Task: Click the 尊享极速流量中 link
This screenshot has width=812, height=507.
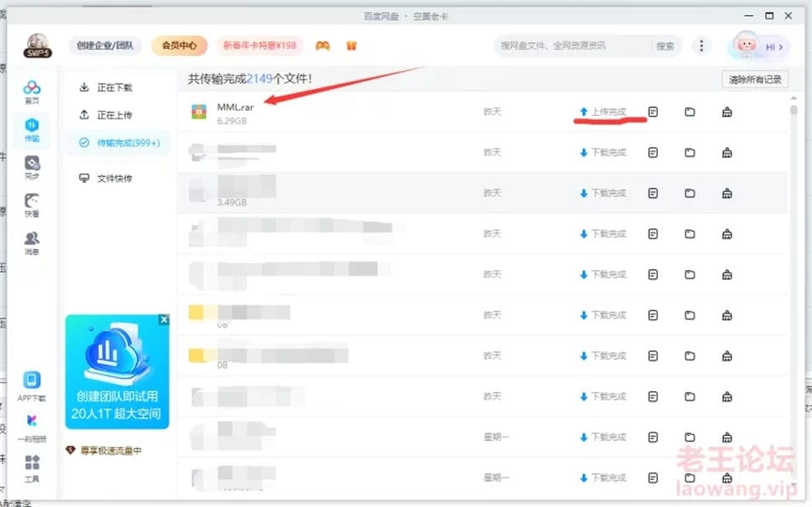Action: 112,450
